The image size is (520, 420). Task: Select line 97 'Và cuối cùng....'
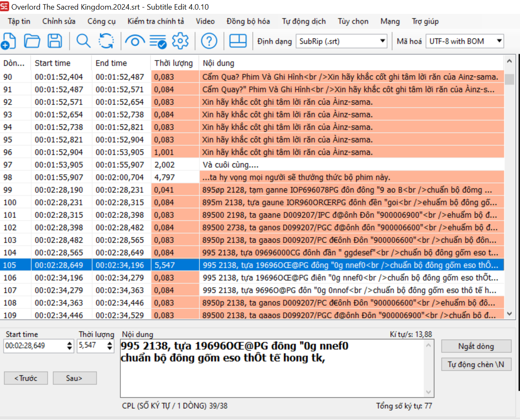click(x=252, y=165)
